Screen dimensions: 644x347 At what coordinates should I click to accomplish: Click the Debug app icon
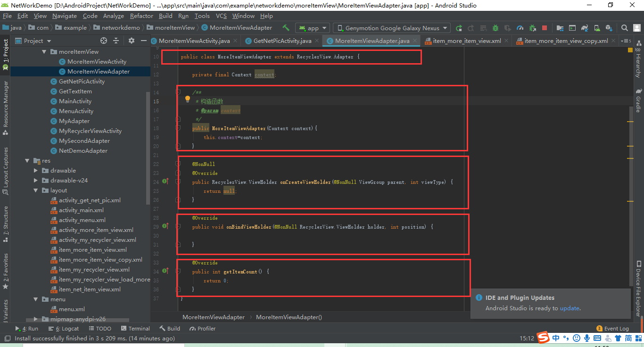(495, 28)
